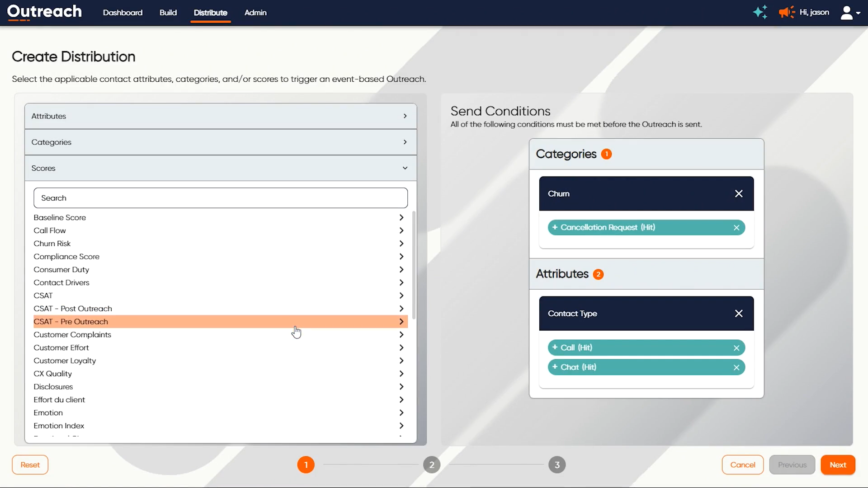Focus the Scores search field
868x488 pixels.
[x=221, y=198]
